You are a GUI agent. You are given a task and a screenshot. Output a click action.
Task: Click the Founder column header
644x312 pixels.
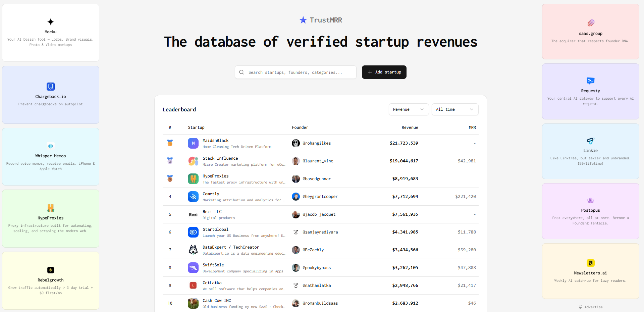[300, 127]
